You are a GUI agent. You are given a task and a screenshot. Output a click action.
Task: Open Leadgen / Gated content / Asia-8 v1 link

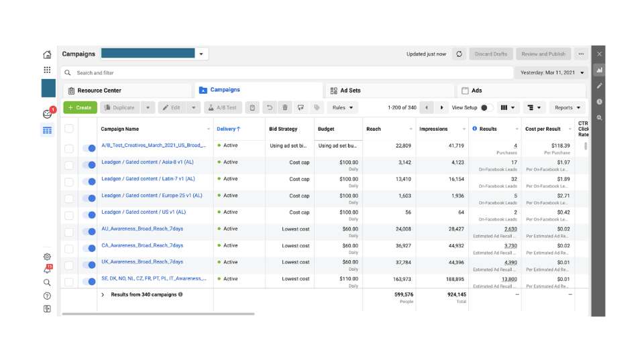(148, 162)
